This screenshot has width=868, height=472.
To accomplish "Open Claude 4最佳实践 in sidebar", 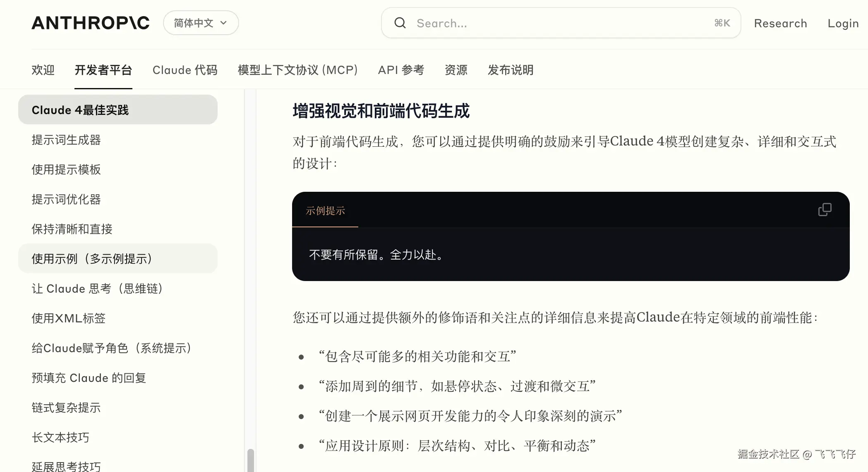I will (117, 110).
